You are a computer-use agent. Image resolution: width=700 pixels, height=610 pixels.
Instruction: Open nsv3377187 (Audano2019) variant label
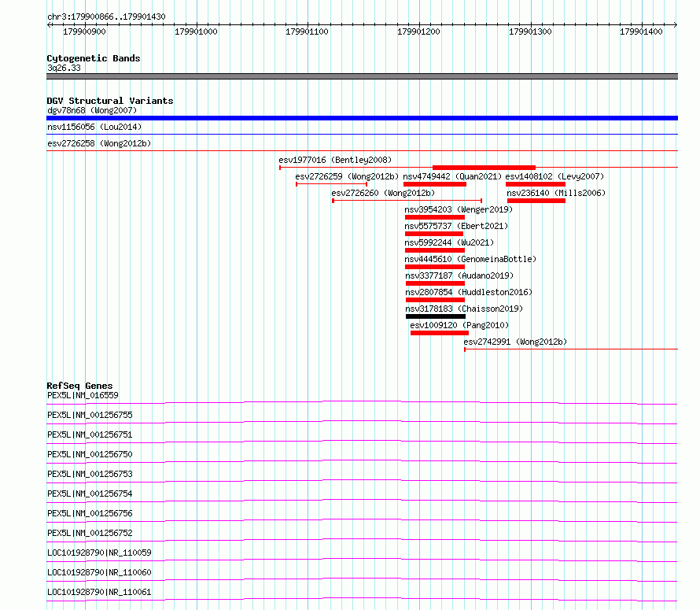tap(459, 275)
